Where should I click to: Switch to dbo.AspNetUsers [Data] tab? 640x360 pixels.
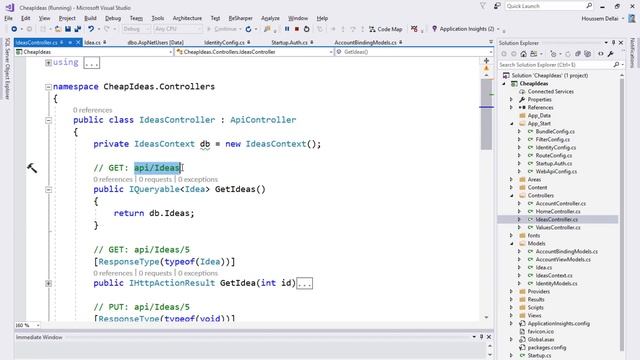tap(156, 42)
